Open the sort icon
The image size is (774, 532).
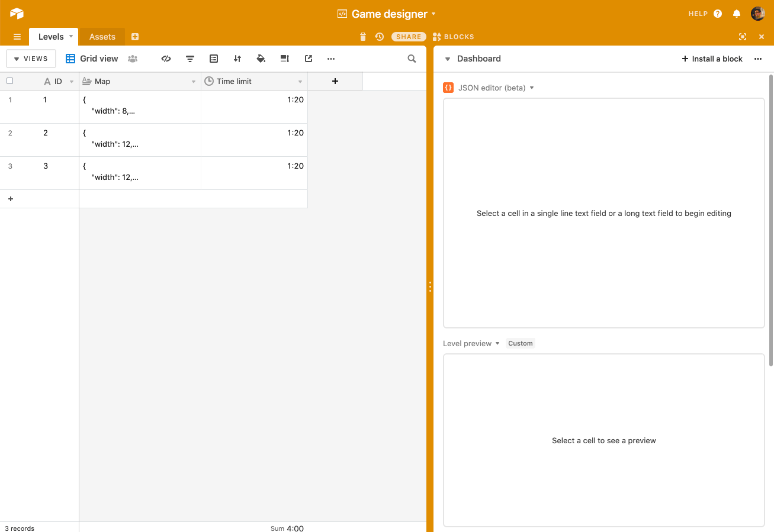pos(237,59)
